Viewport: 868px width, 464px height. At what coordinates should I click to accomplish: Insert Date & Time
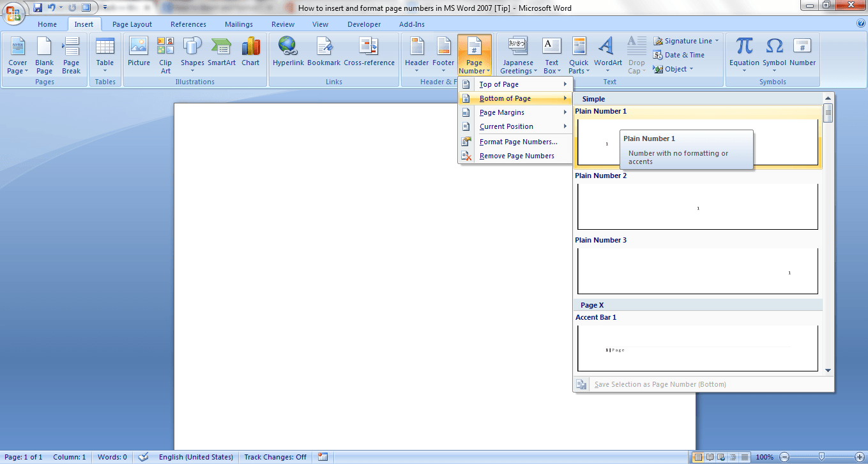coord(678,55)
